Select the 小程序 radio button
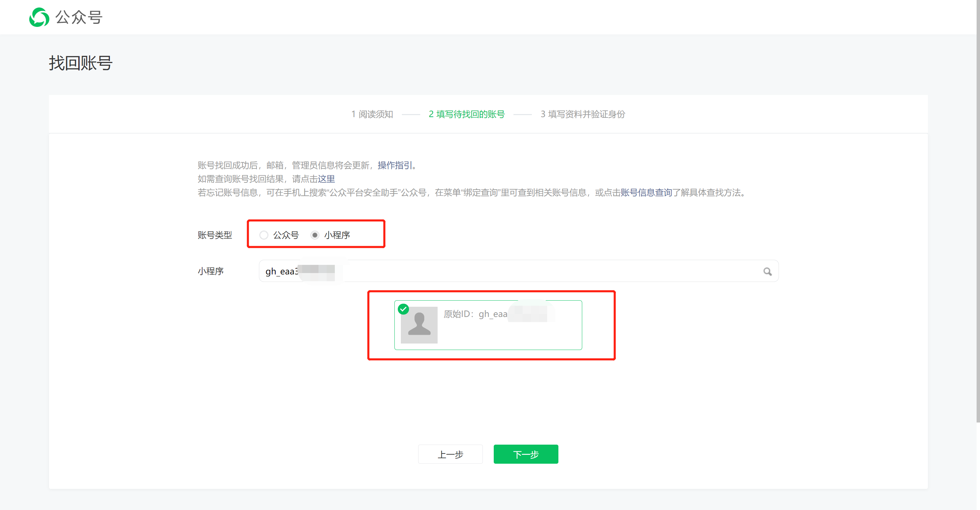 click(315, 235)
